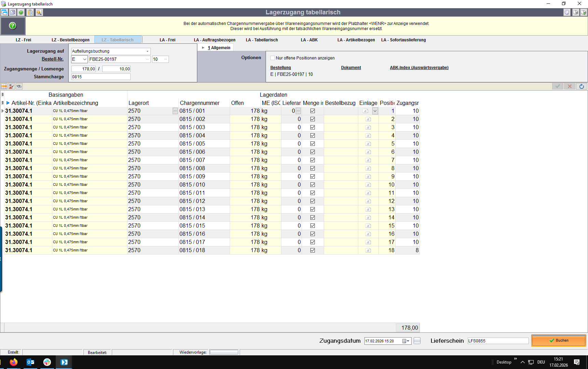
Task: Open the binoculars search tool
Action: coord(19,86)
